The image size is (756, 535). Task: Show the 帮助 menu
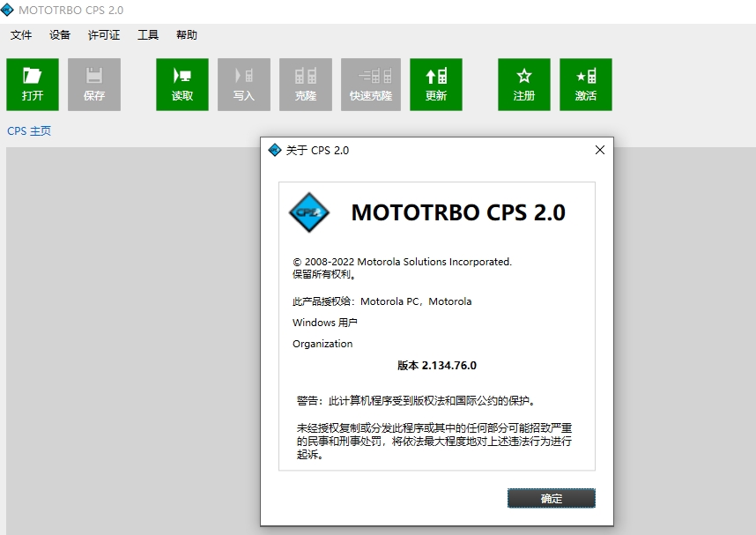click(x=187, y=34)
